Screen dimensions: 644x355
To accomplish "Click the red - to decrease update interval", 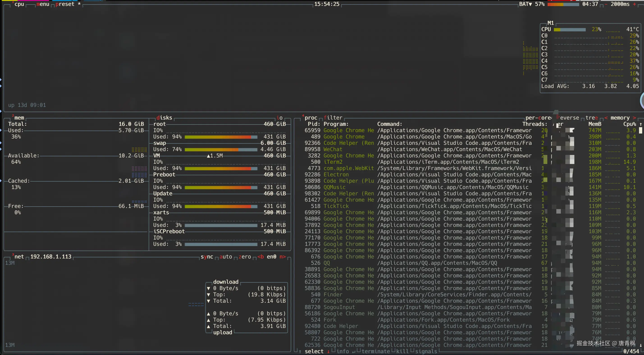I will tap(606, 4).
